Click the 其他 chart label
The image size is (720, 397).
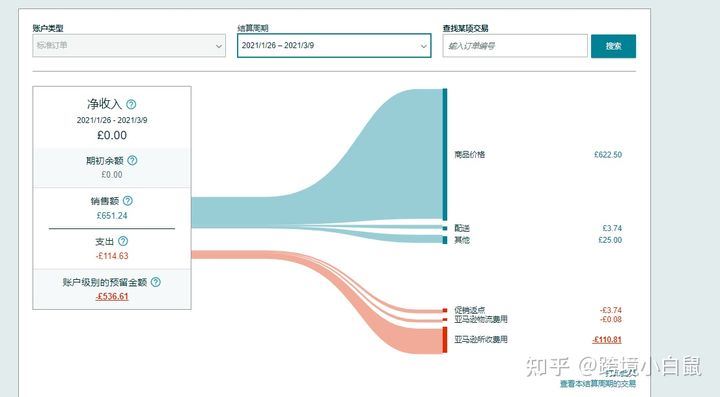tap(462, 240)
